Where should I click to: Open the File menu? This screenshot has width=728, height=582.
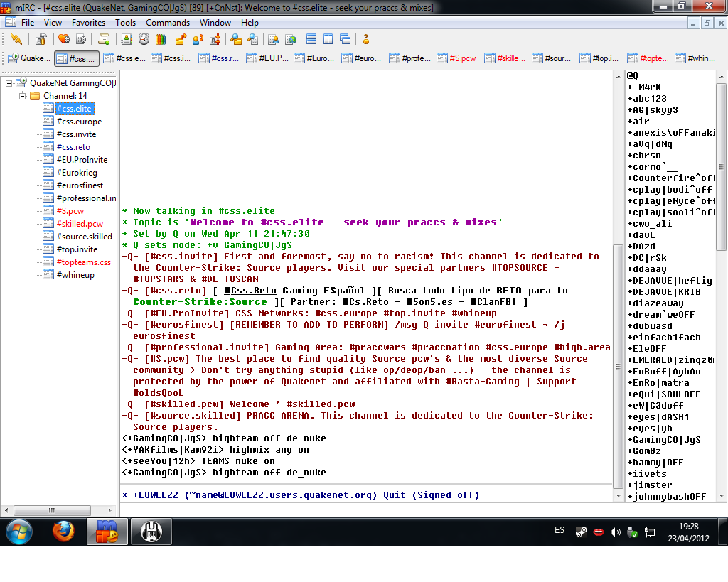(28, 22)
